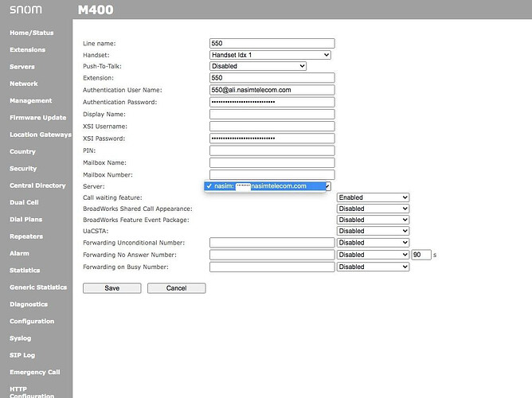
Task: Open Central Directory
Action: (37, 185)
